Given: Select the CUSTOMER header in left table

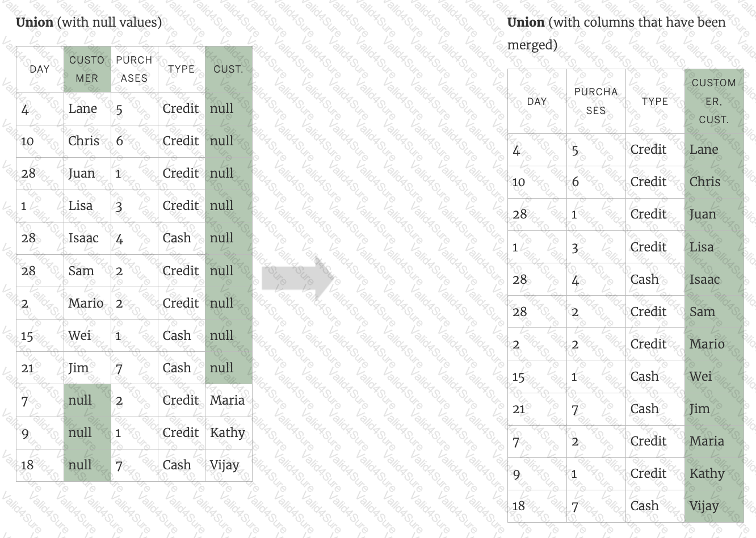Looking at the screenshot, I should pyautogui.click(x=87, y=69).
